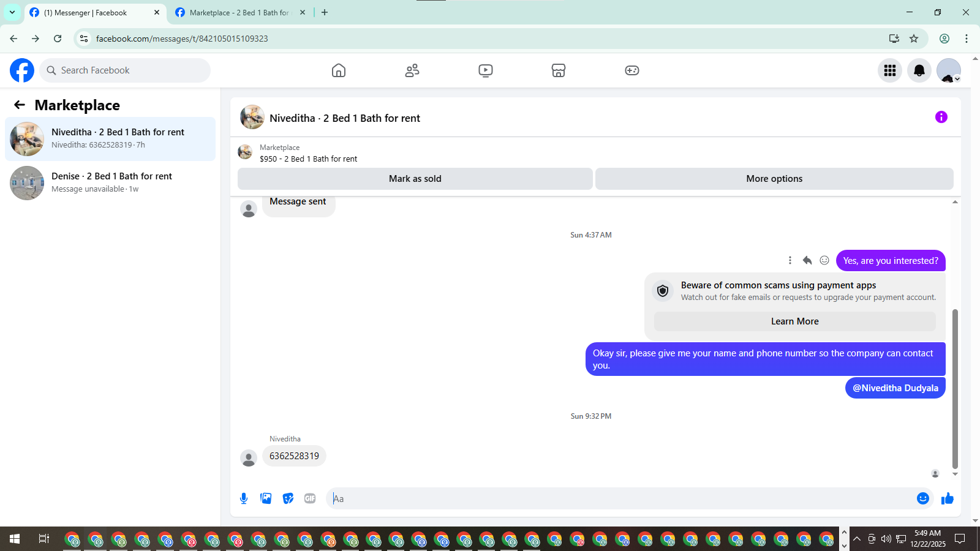Open the tab search dropdown

click(12, 12)
